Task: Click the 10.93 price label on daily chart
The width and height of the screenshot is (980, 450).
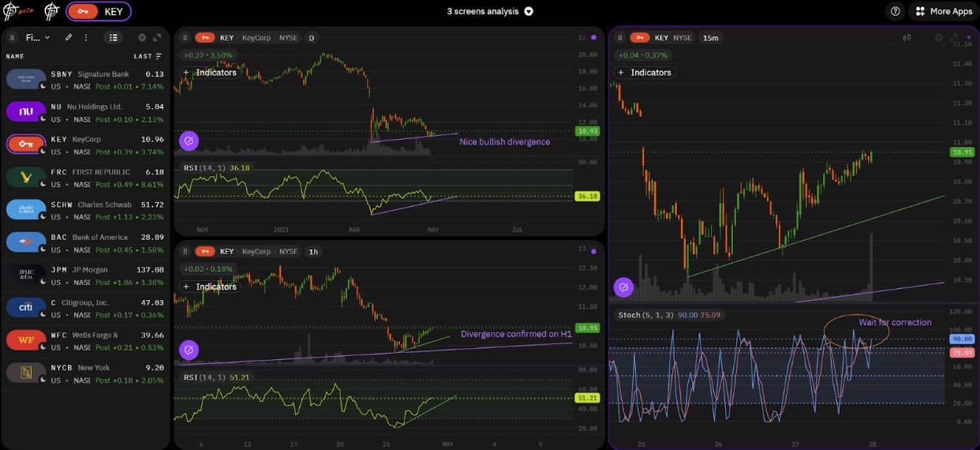Action: pyautogui.click(x=588, y=131)
